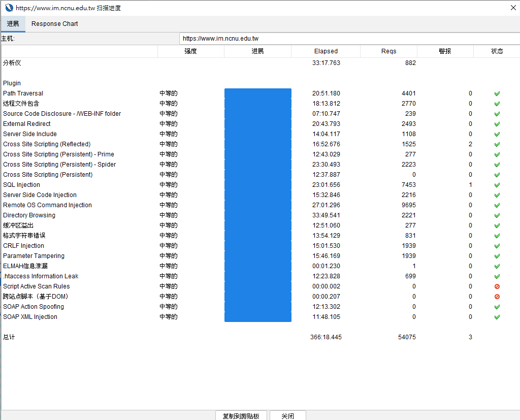This screenshot has height=420, width=520.
Task: Click status check for Cross Site Scripting (Reflected)
Action: [497, 144]
